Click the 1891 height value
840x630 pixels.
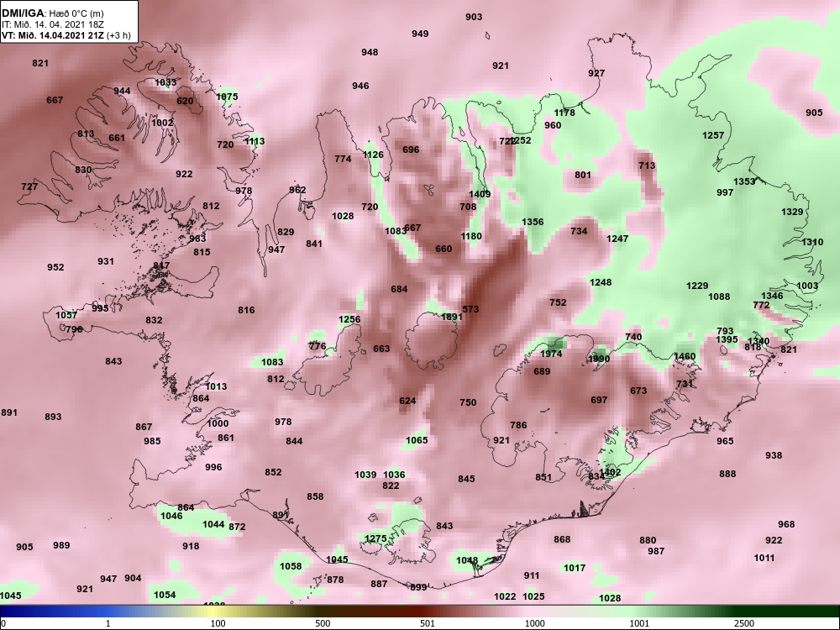click(451, 318)
